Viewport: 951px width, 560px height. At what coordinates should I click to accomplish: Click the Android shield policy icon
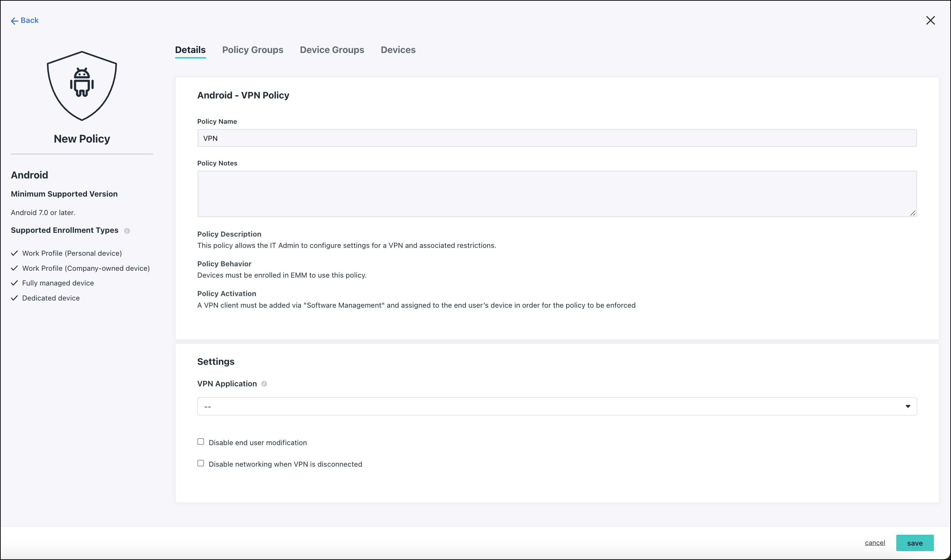[81, 86]
